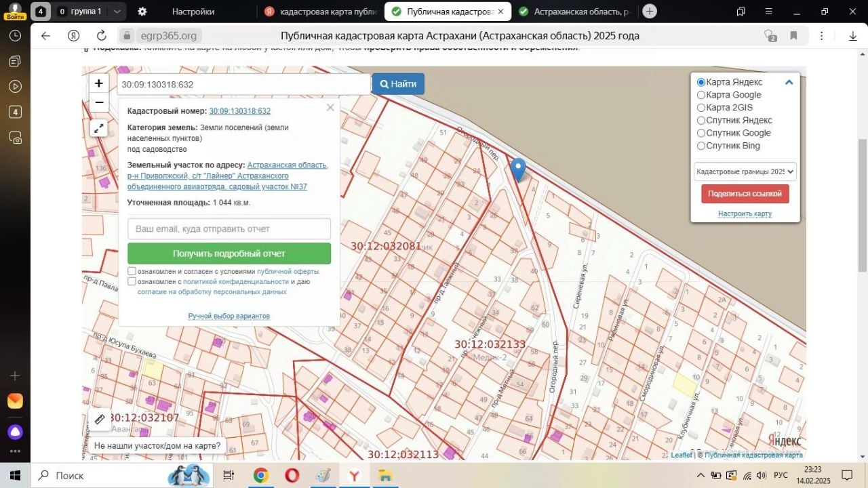Switch to Астраханская область tab

click(x=575, y=12)
